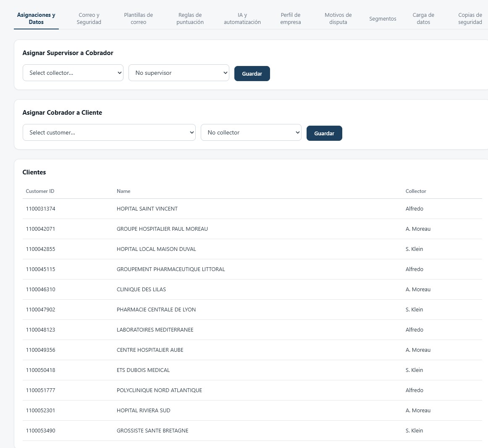488x448 pixels.
Task: Click the Name column header
Action: [123, 191]
